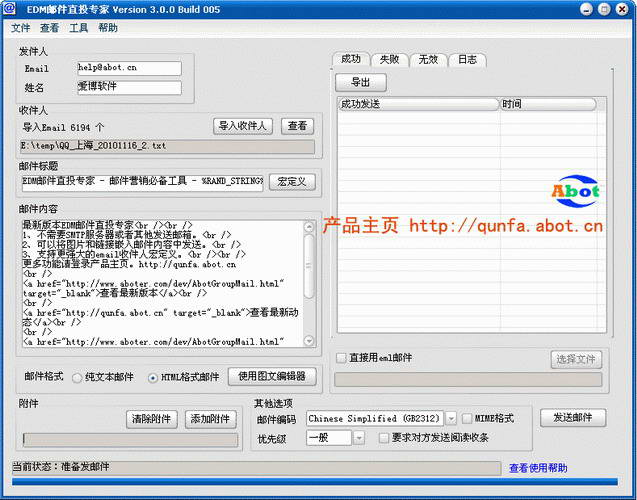The image size is (637, 500).
Task: Click mail content scrollbar up arrow
Action: tap(309, 227)
